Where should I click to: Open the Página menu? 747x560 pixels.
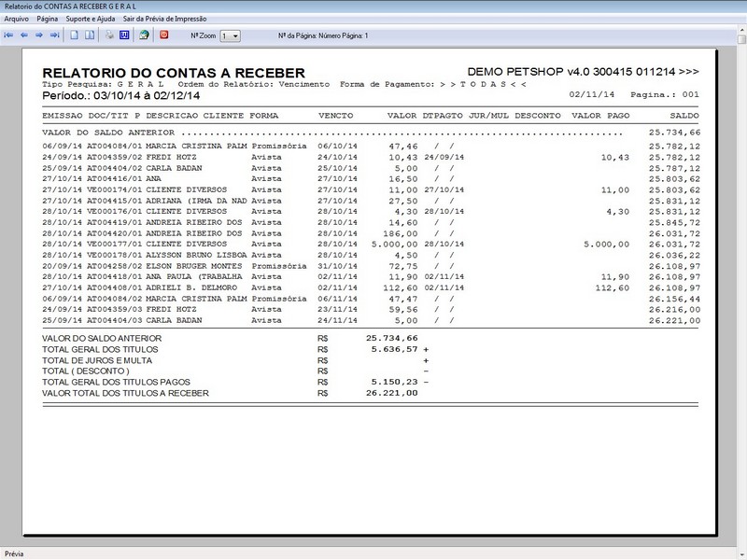pos(47,16)
